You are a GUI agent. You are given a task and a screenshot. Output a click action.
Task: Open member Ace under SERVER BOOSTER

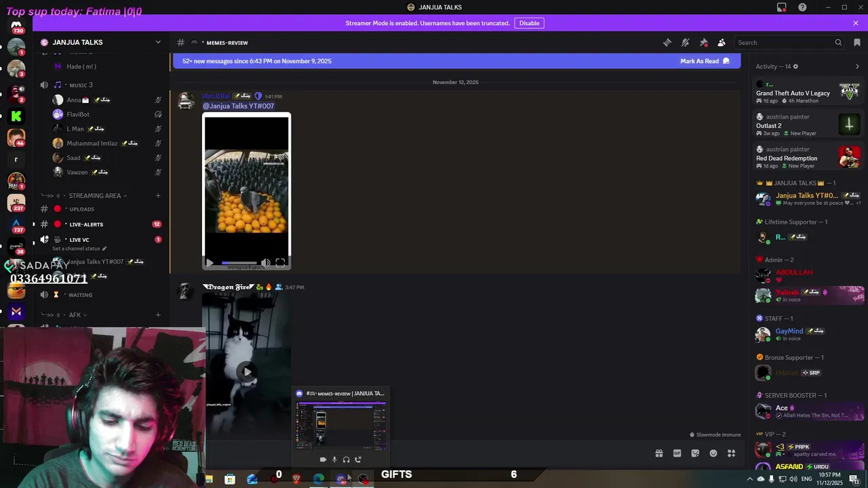[x=808, y=411]
